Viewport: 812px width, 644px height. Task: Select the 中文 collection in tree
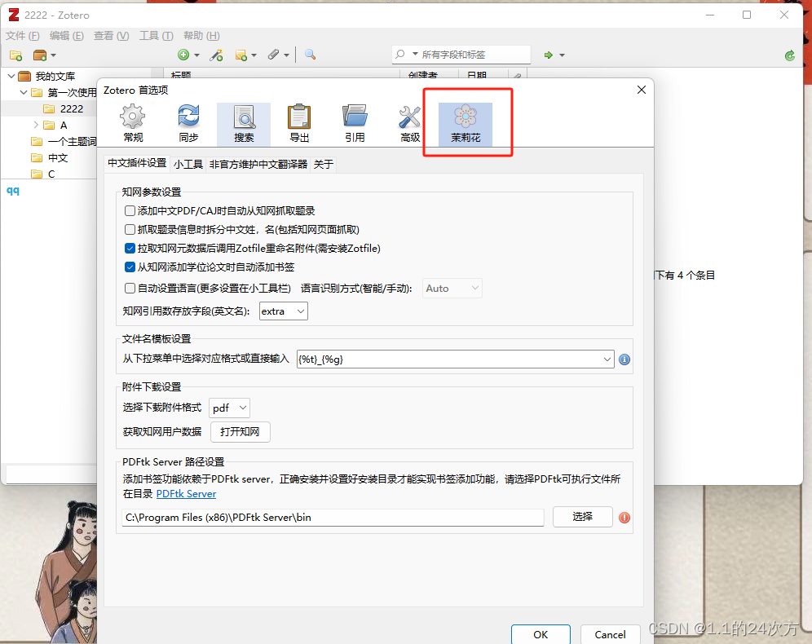tap(58, 158)
